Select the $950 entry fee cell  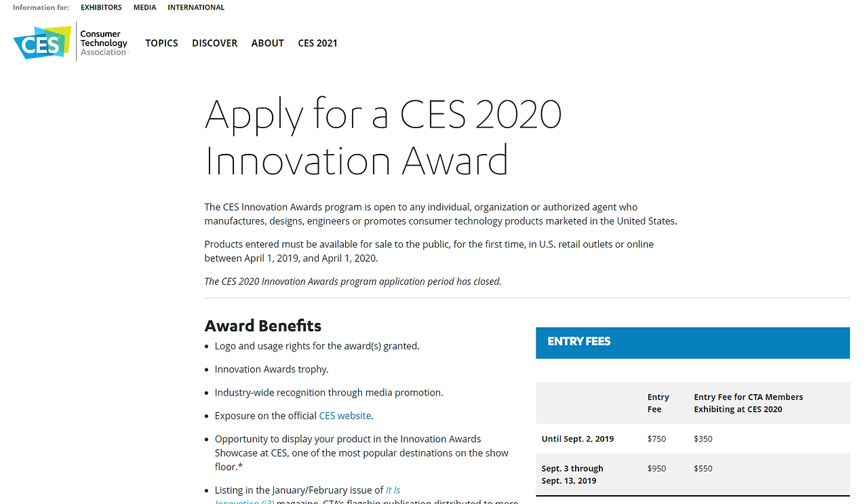click(x=656, y=469)
